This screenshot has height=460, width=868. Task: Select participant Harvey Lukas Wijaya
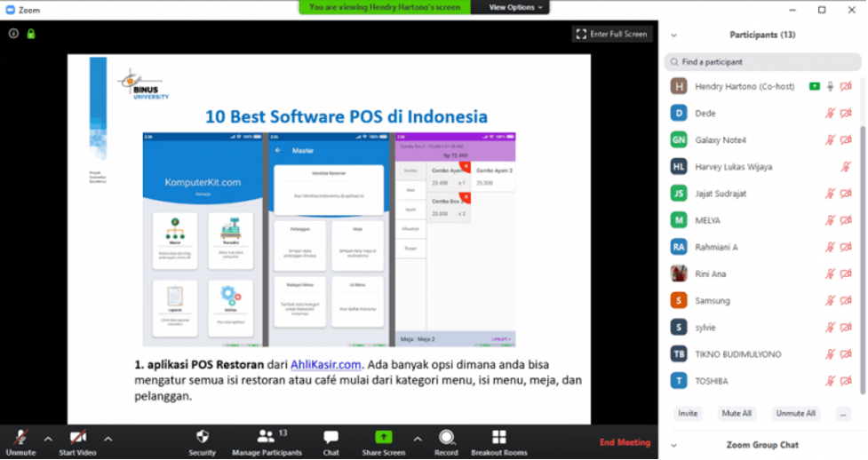(762, 167)
